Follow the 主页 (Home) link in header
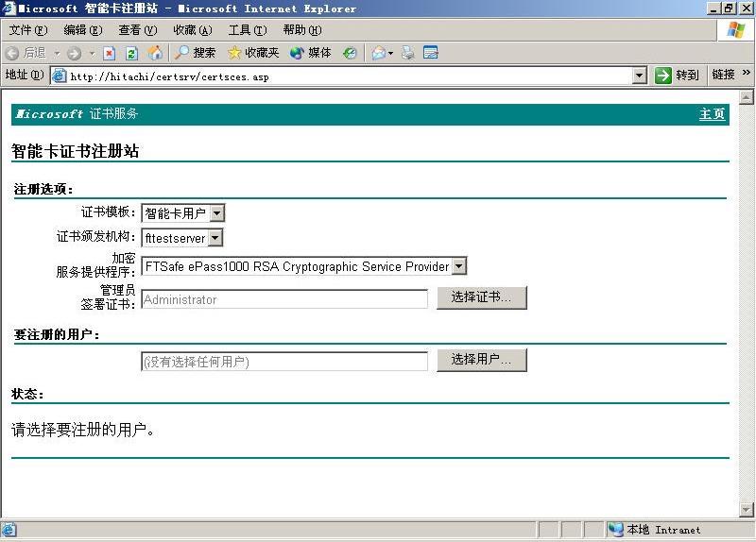The height and width of the screenshot is (542, 756). (712, 114)
